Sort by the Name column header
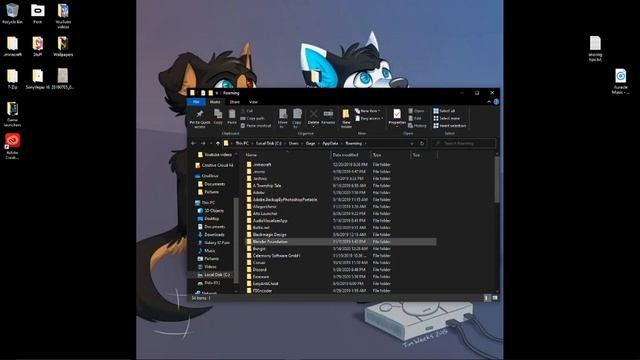 (x=287, y=155)
